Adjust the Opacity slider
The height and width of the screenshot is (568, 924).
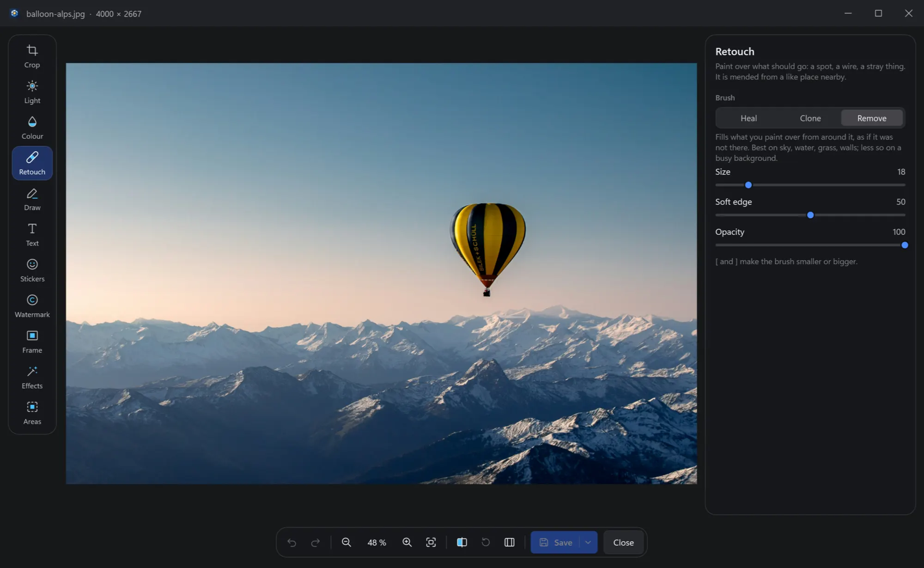810,245
